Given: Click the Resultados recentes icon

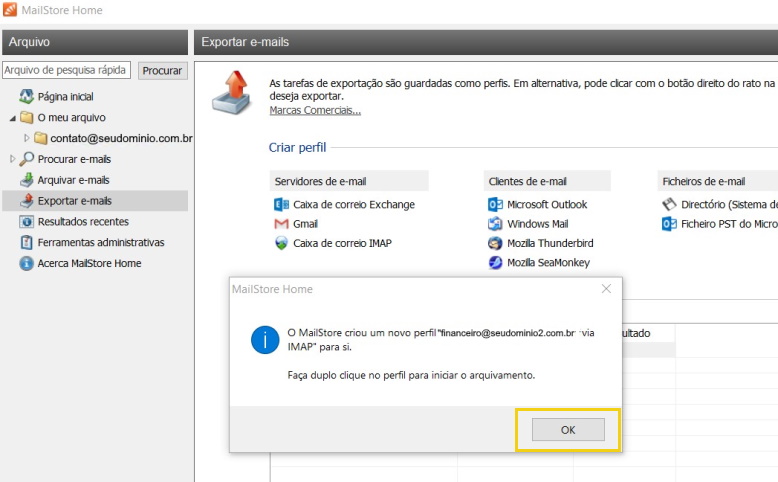Looking at the screenshot, I should pos(26,221).
